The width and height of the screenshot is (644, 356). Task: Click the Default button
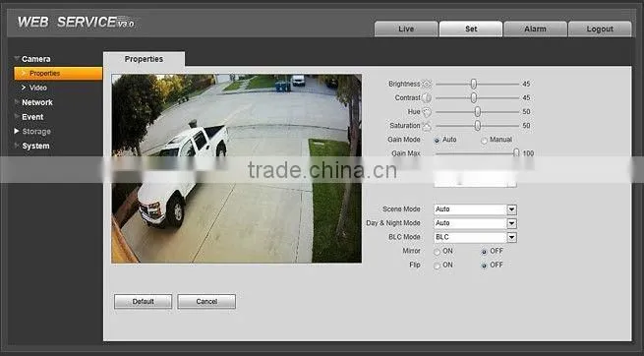point(143,301)
